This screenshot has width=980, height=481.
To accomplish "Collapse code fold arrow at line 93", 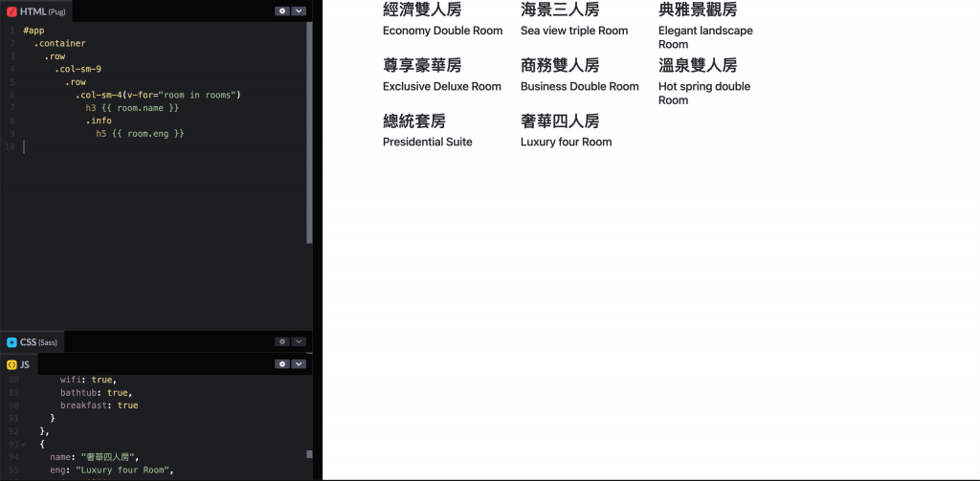I will tap(23, 445).
